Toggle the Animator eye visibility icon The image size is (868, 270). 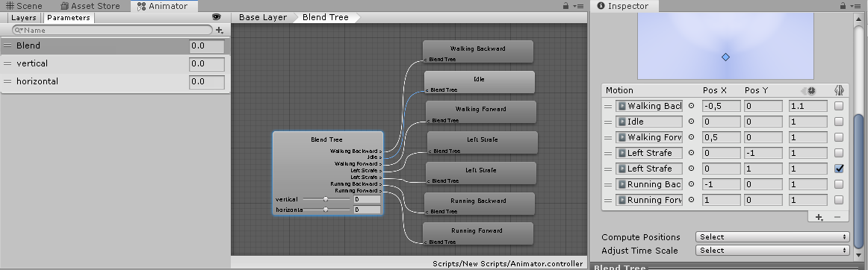[x=217, y=17]
